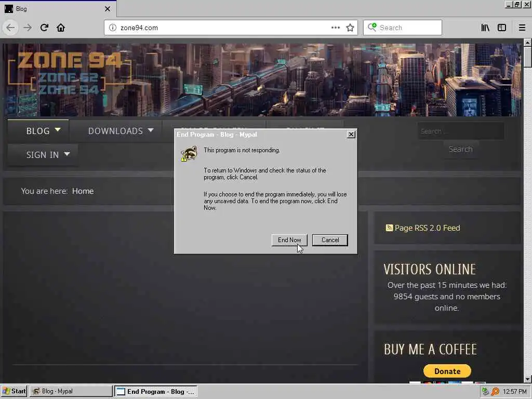
Task: Select End Program - Blog taskbar item
Action: click(x=155, y=391)
